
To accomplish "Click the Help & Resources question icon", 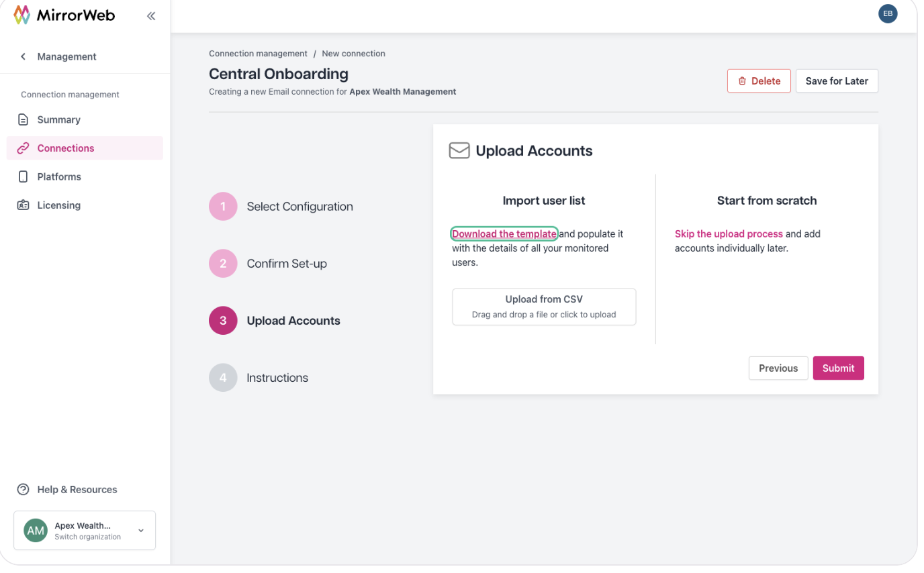I will [24, 490].
